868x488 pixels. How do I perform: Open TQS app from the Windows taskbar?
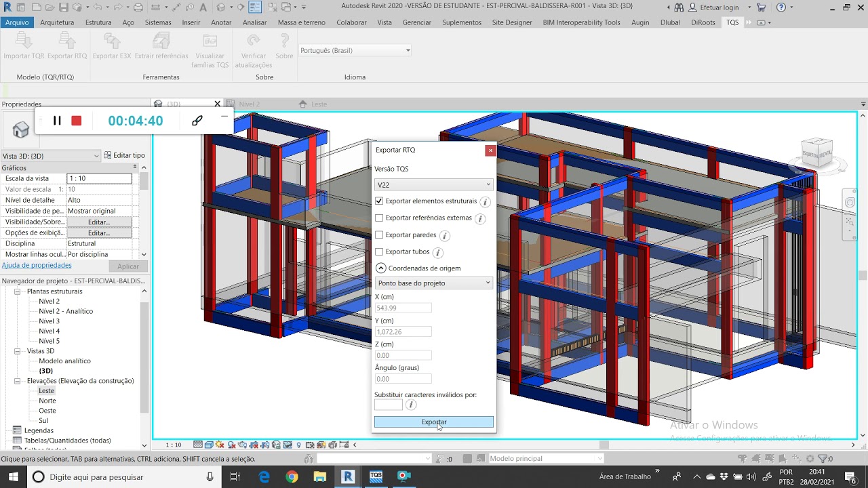click(376, 476)
